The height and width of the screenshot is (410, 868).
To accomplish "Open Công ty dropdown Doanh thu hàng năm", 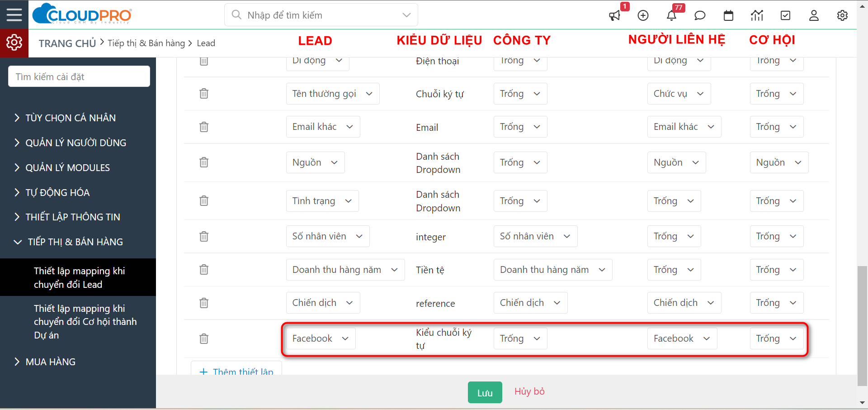I will [x=553, y=270].
